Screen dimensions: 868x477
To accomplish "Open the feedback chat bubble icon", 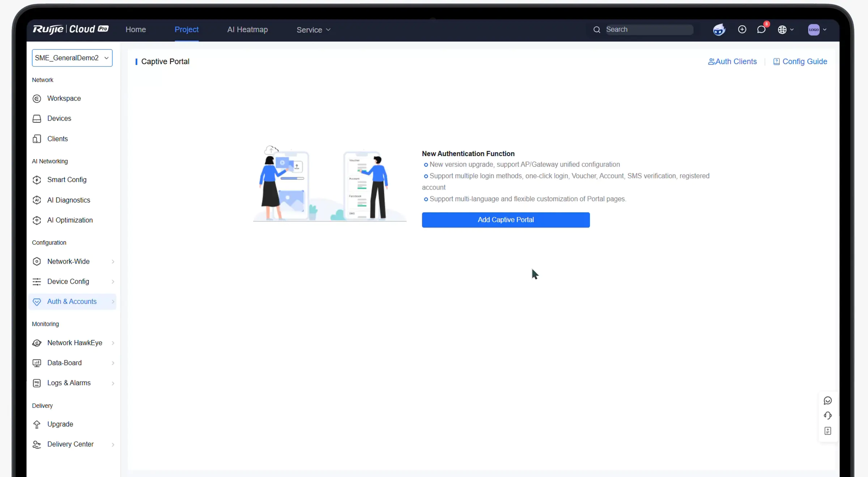I will click(827, 400).
